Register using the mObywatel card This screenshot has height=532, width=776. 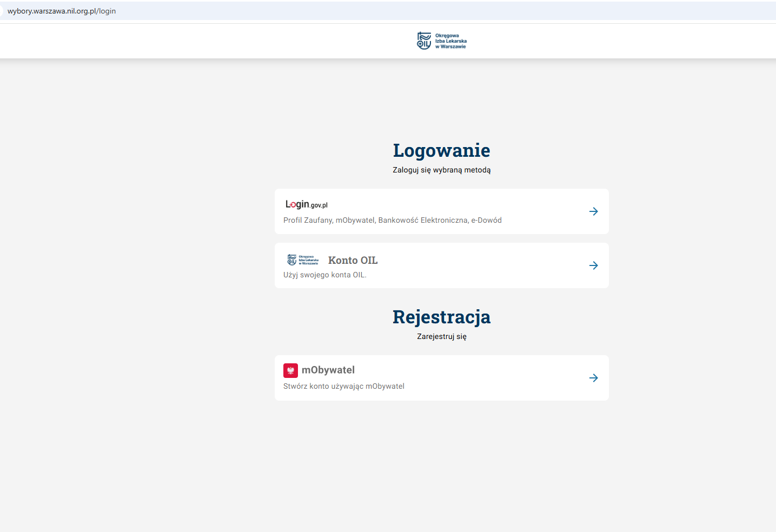pos(441,378)
